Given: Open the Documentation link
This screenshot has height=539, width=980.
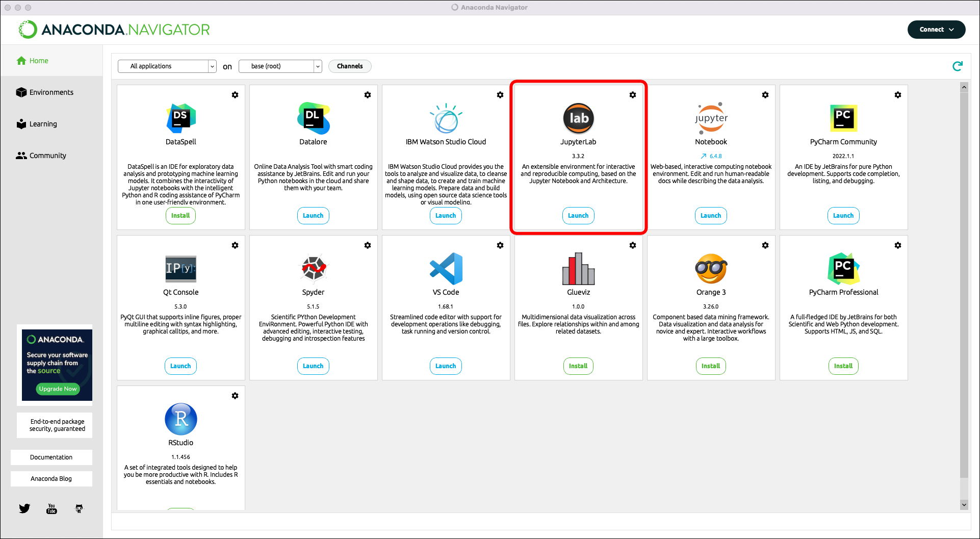Looking at the screenshot, I should point(51,457).
